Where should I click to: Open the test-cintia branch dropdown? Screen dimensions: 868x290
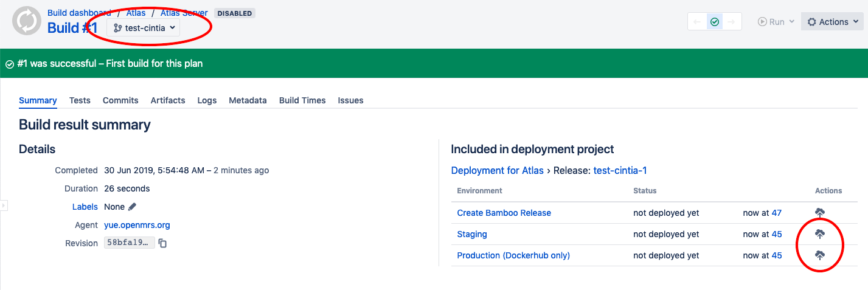coord(144,28)
